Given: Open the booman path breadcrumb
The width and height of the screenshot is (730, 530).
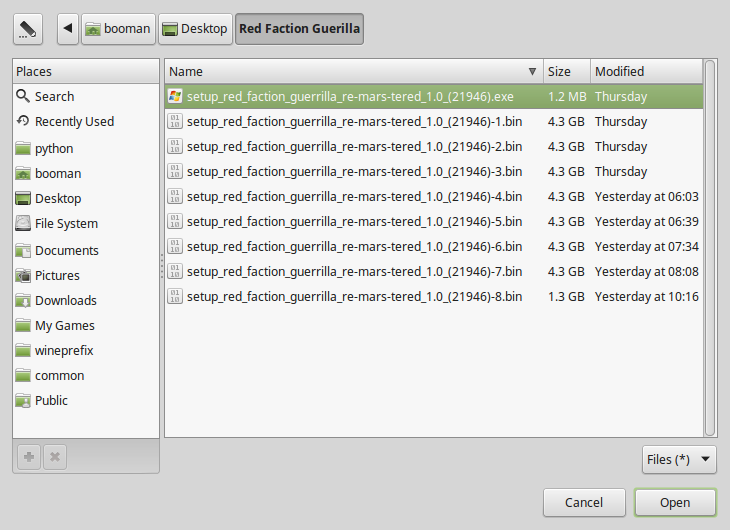Looking at the screenshot, I should pos(118,29).
